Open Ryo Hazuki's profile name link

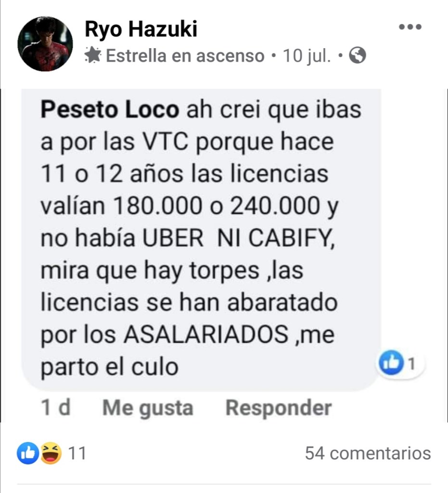click(x=141, y=29)
